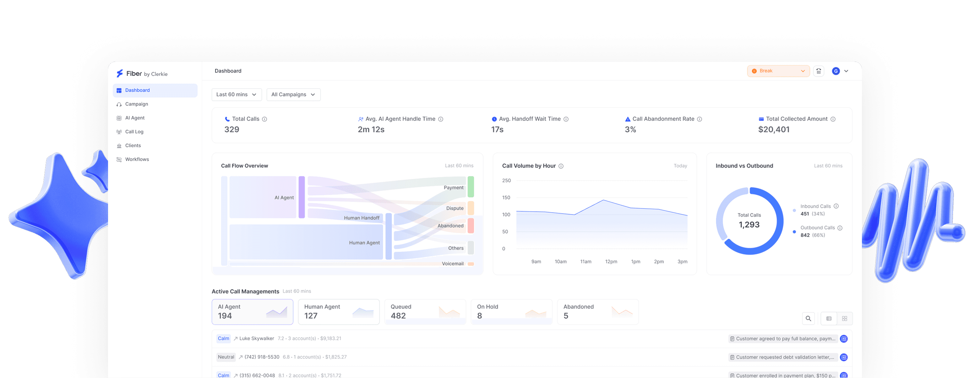This screenshot has width=980, height=378.
Task: Click the Call Volume by Hour info icon
Action: click(x=561, y=166)
